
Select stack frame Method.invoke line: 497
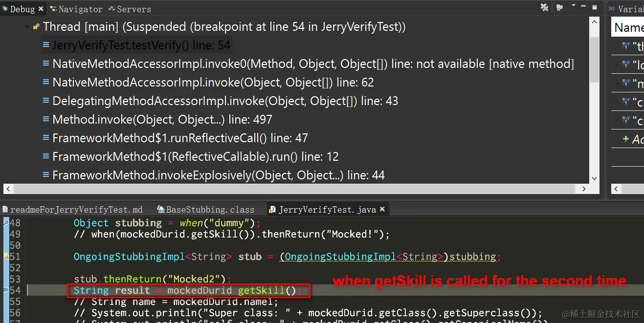click(x=162, y=120)
